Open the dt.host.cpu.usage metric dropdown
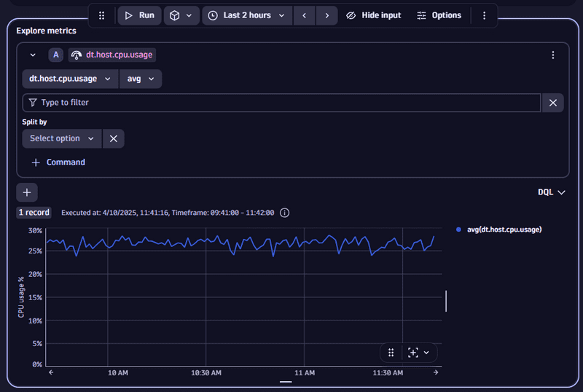This screenshot has width=583, height=392. [x=70, y=79]
